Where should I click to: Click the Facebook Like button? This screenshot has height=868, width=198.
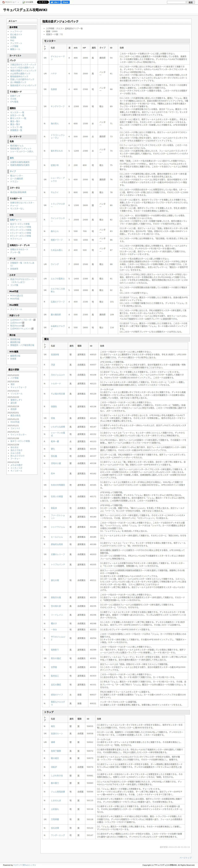(x=55, y=2)
